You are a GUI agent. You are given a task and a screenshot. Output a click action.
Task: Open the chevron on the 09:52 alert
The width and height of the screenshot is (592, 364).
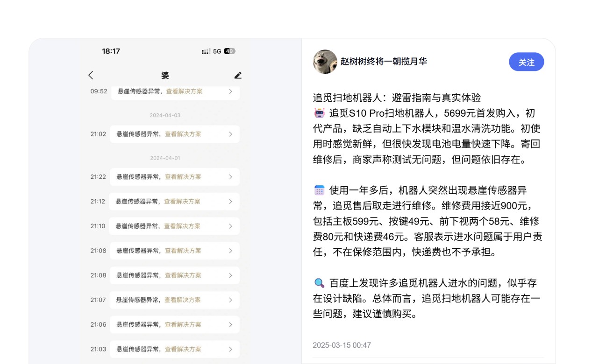pos(230,91)
